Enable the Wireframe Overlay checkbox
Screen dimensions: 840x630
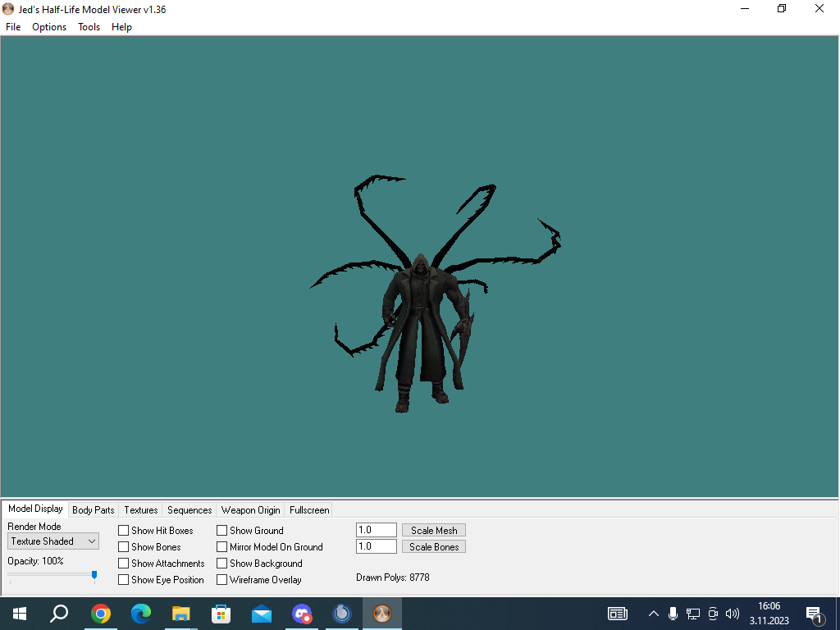point(221,580)
